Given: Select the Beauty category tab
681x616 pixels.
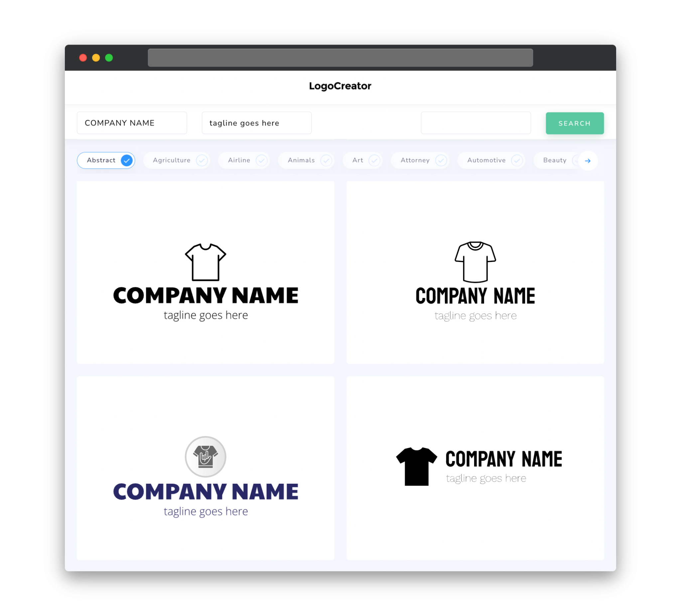Looking at the screenshot, I should (x=555, y=160).
